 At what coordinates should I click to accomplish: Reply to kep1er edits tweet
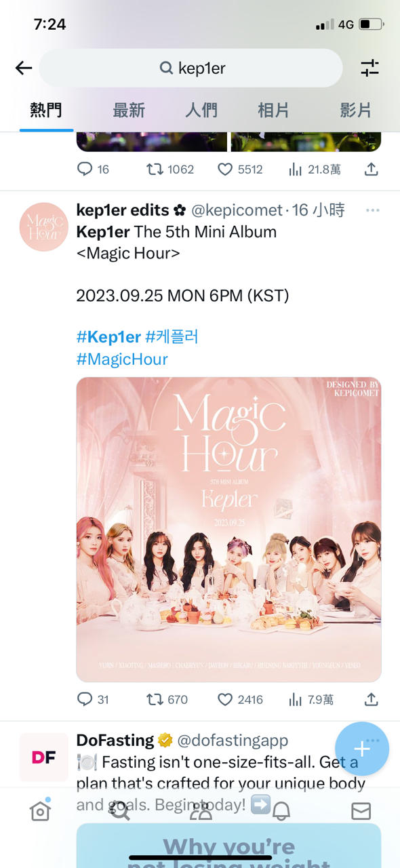pos(93,699)
